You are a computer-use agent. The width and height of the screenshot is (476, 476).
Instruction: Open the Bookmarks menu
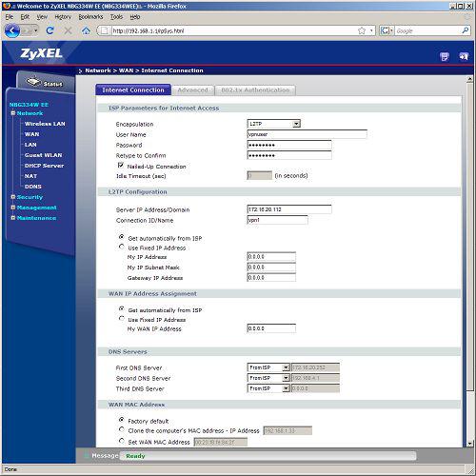coord(90,17)
